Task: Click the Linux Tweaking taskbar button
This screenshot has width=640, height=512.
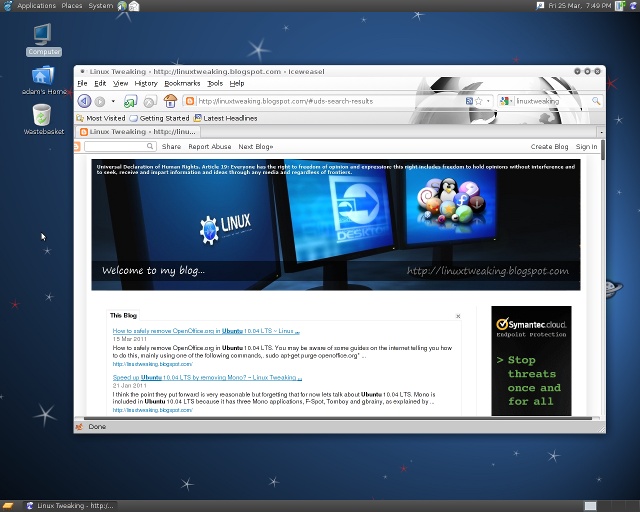Action: (69, 506)
